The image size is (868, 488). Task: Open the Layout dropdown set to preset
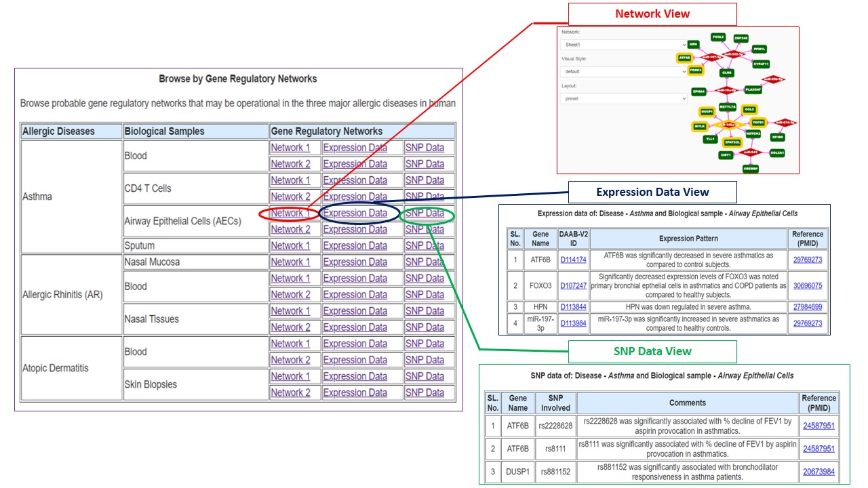click(624, 98)
